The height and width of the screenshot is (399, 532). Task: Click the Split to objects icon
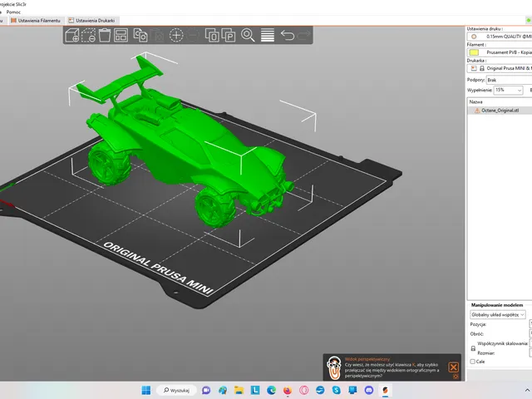tap(212, 35)
